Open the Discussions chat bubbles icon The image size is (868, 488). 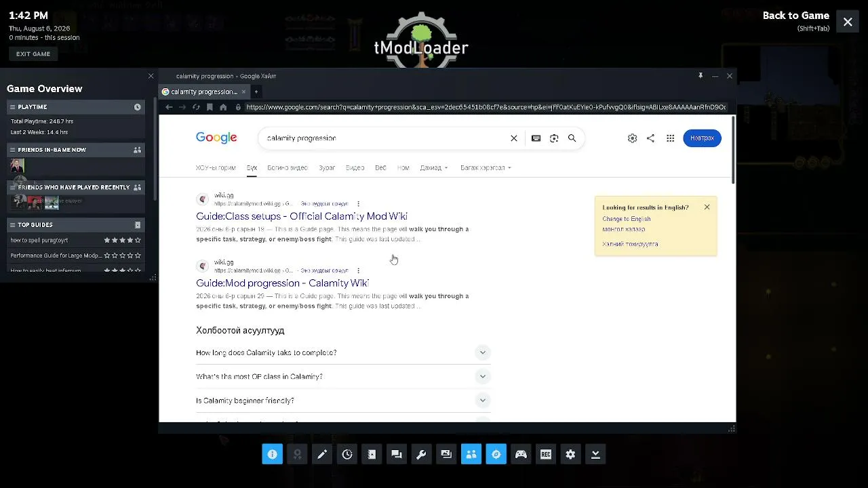coord(397,454)
